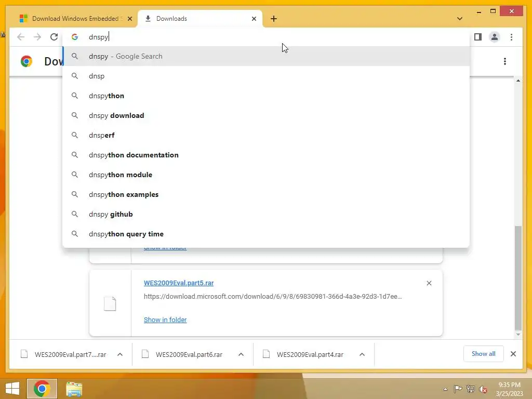Select 'dnspy download' suggestion
532x399 pixels.
pos(267,115)
